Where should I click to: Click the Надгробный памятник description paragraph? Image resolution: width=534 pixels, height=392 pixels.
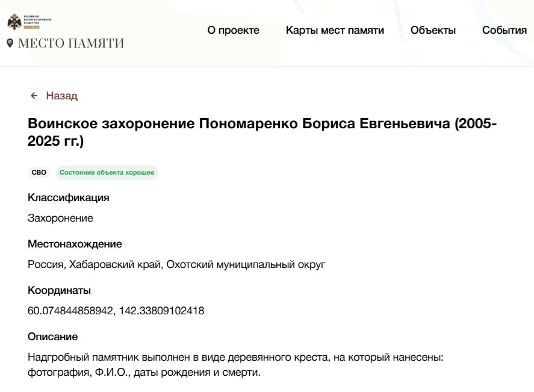click(235, 365)
